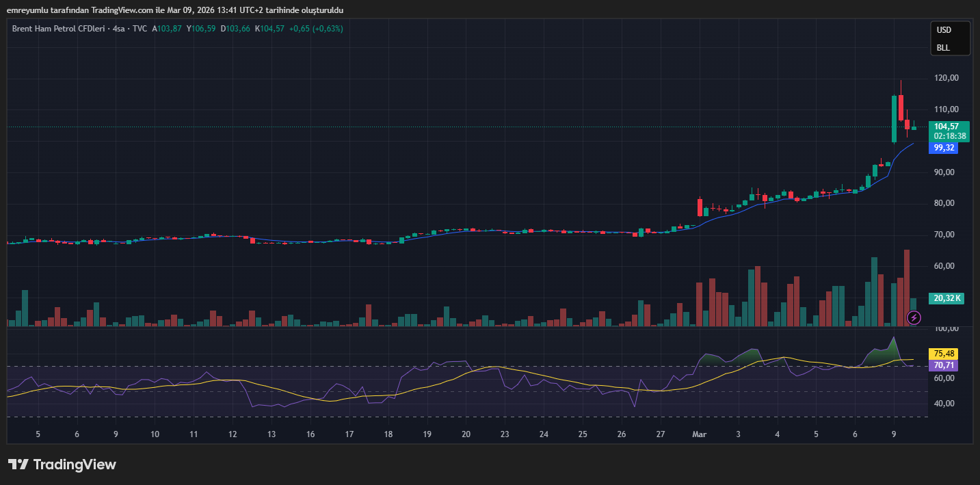Click the TradingView logo at bottom left
This screenshot has width=980, height=485.
pyautogui.click(x=62, y=464)
